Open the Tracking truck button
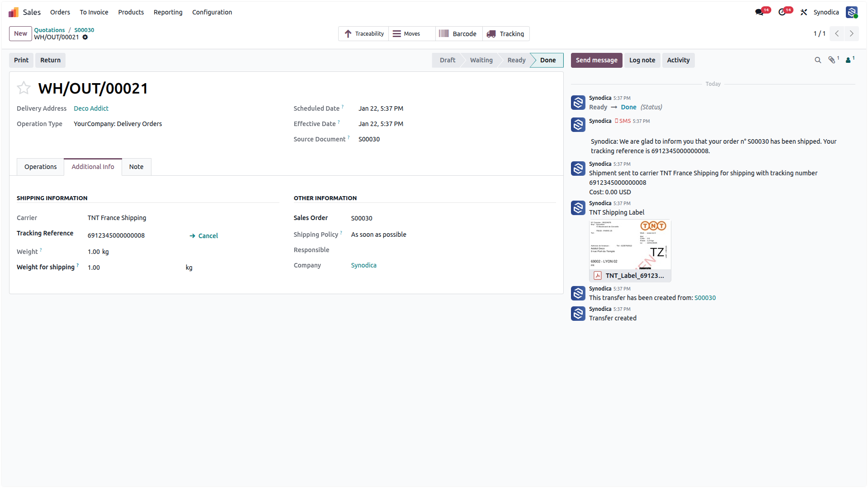 [x=506, y=34]
